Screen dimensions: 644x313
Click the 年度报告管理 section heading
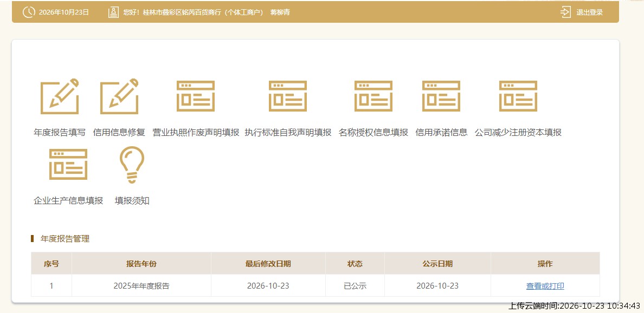pos(65,239)
